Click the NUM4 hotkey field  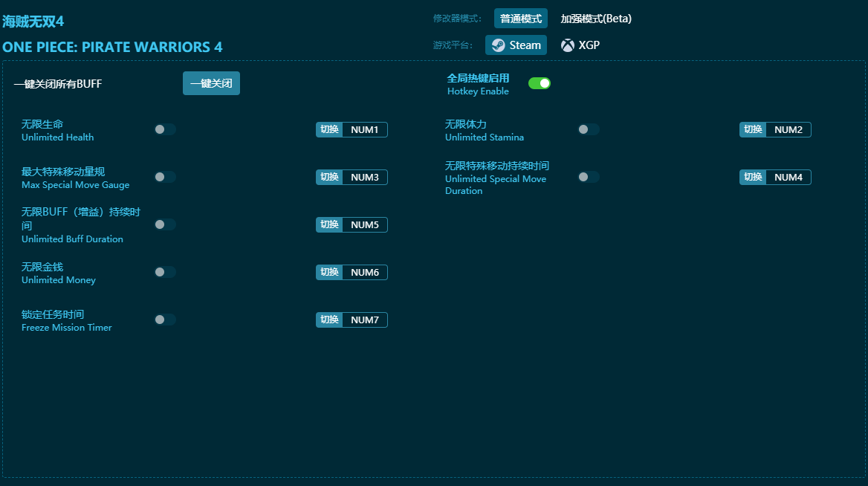click(788, 178)
